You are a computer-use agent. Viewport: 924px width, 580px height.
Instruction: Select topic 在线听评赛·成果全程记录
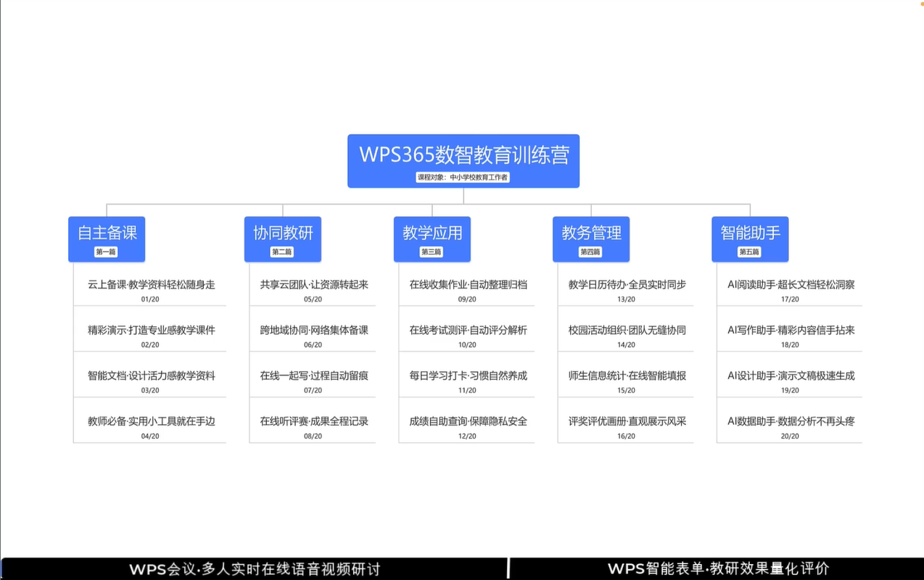coord(314,421)
